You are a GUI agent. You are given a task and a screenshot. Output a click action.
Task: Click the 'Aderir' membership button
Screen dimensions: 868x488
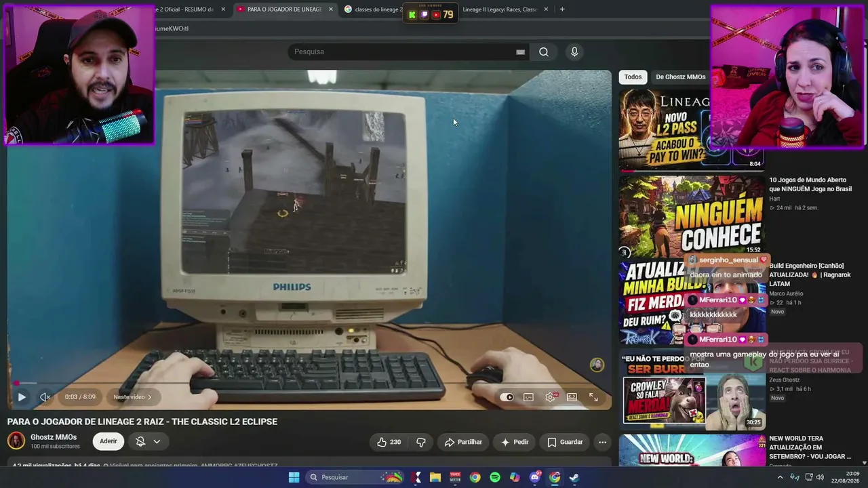(x=108, y=441)
